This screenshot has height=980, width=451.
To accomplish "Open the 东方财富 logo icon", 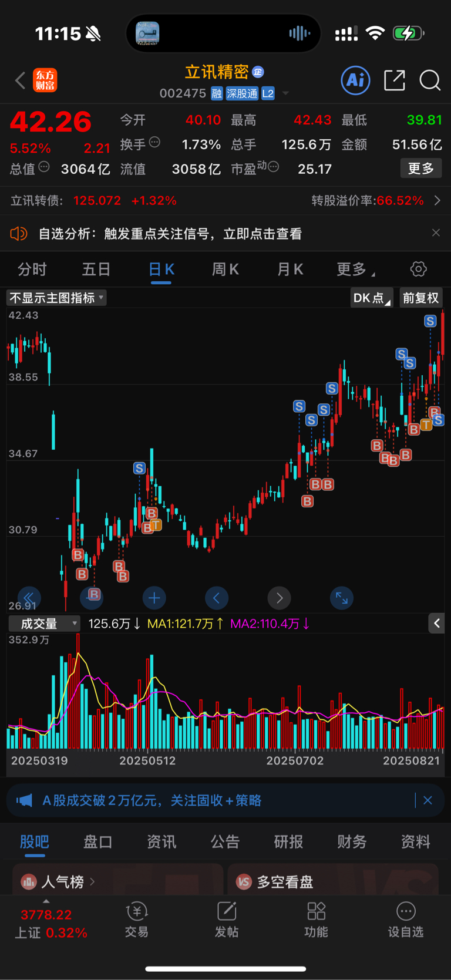I will tap(45, 80).
